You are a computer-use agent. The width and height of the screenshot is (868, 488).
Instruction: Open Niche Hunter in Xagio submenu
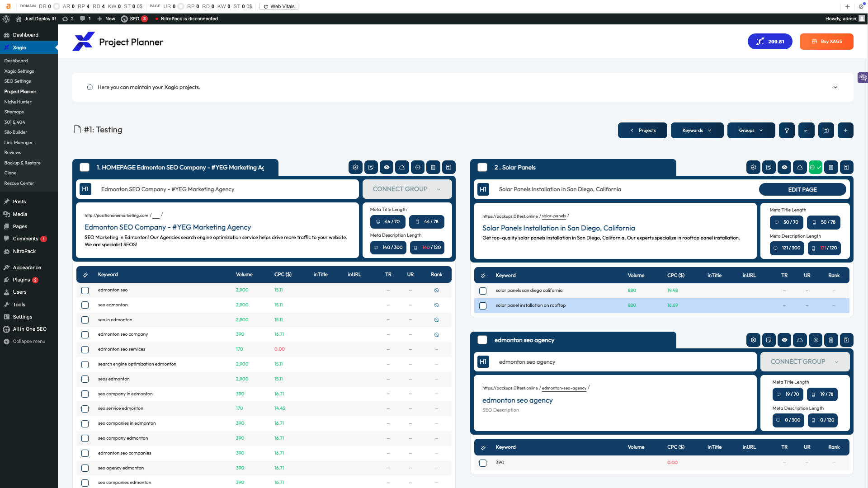tap(18, 102)
